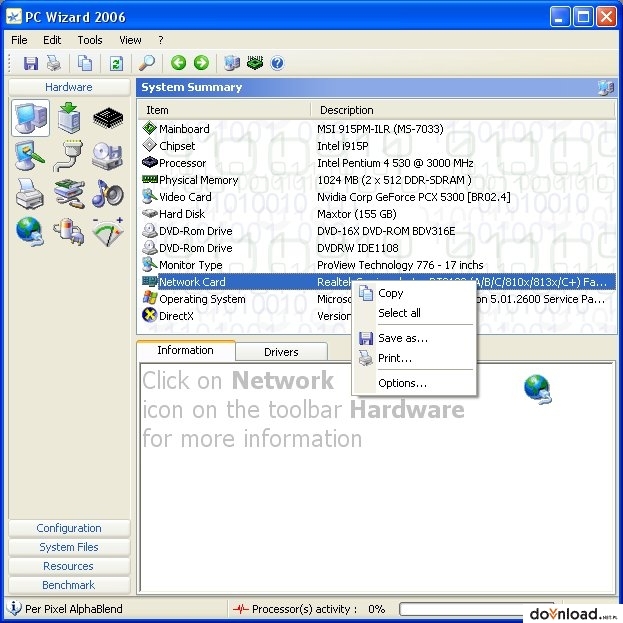
Task: Switch to the Drivers tab
Action: click(x=281, y=352)
